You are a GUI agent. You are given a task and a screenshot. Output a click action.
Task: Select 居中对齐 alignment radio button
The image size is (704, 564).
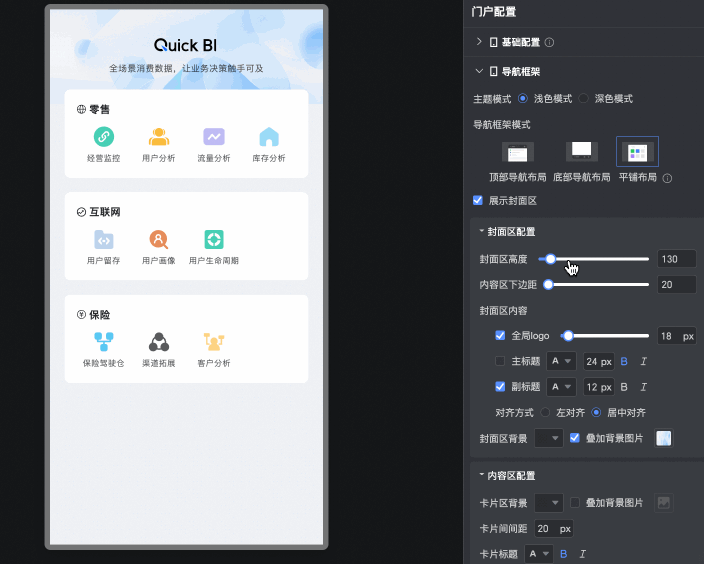596,412
